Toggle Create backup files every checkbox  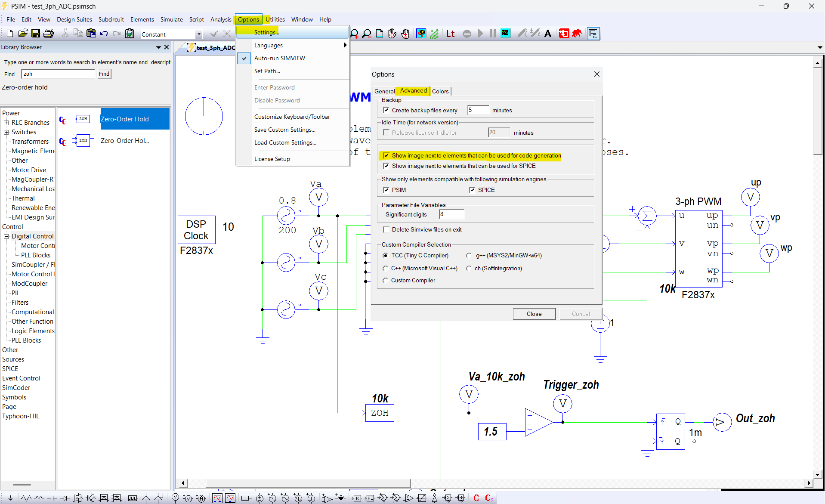(x=386, y=110)
